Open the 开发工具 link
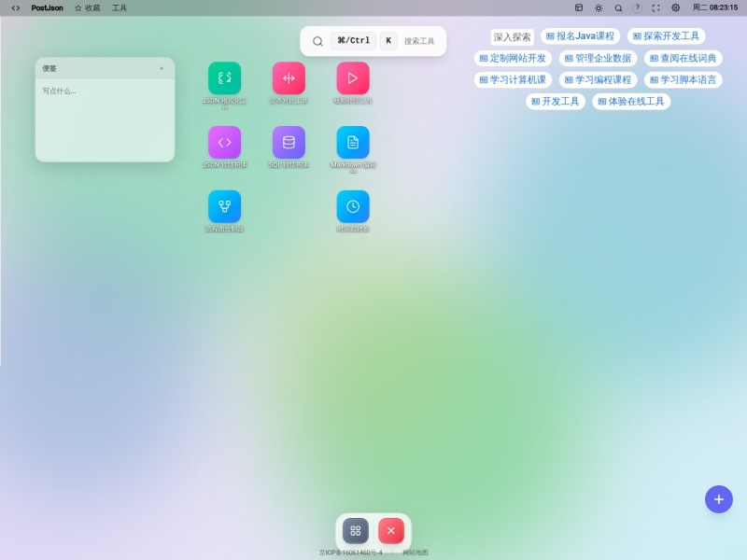747x560 pixels. [x=556, y=102]
